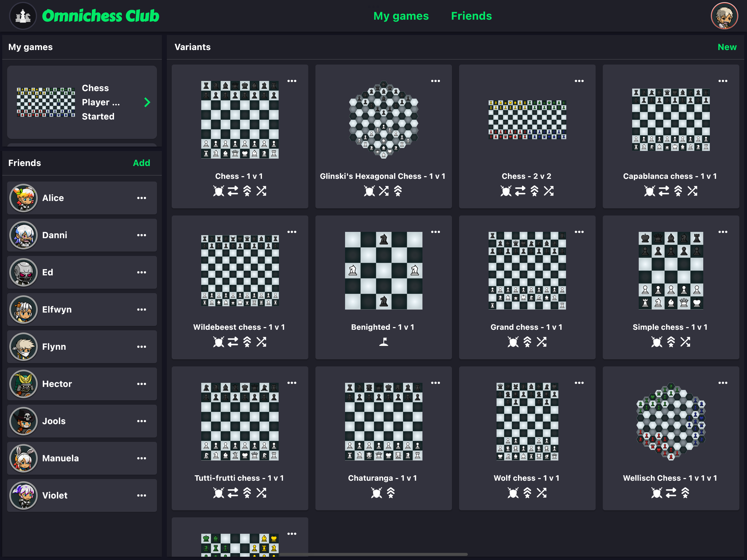
Task: Click crossed-swords icon under Chess 1 v 1
Action: coord(218,191)
